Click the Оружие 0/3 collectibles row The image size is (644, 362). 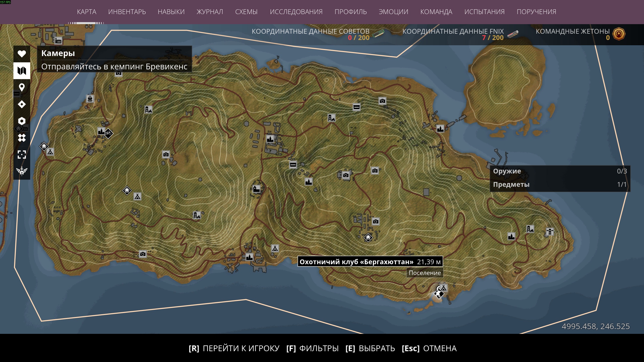click(x=560, y=171)
